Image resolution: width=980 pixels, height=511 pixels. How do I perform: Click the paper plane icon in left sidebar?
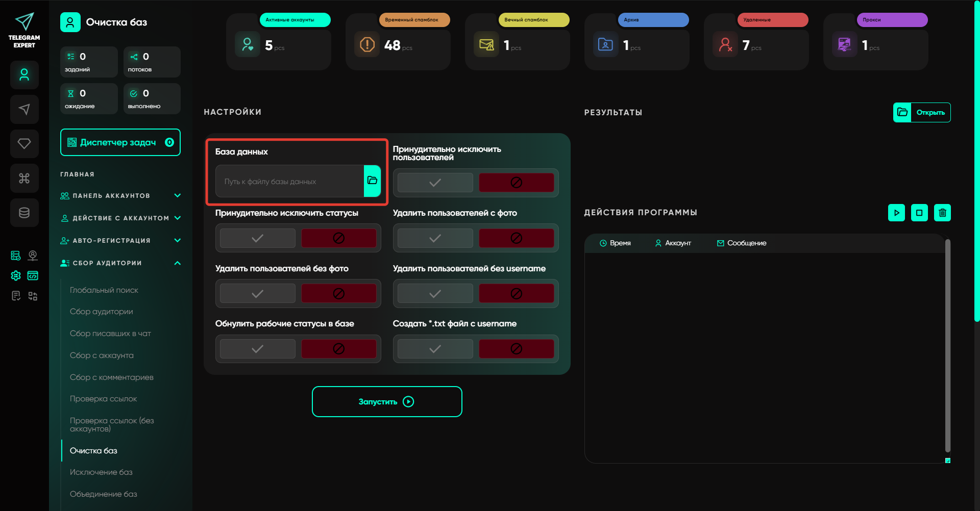[x=24, y=109]
